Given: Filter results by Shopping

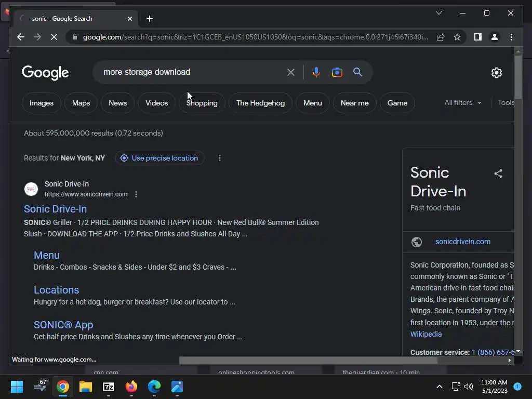Looking at the screenshot, I should click(202, 103).
